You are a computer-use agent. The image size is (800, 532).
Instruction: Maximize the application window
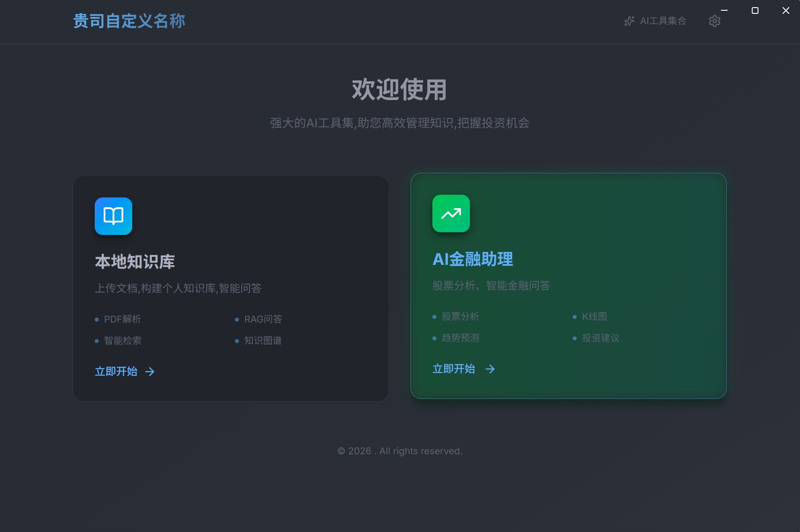pos(755,10)
